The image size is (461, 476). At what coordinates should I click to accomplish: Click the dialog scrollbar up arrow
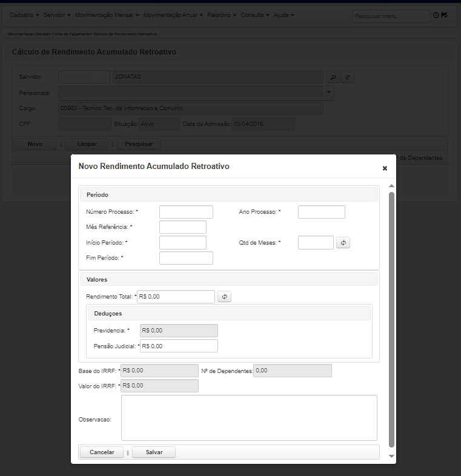392,185
